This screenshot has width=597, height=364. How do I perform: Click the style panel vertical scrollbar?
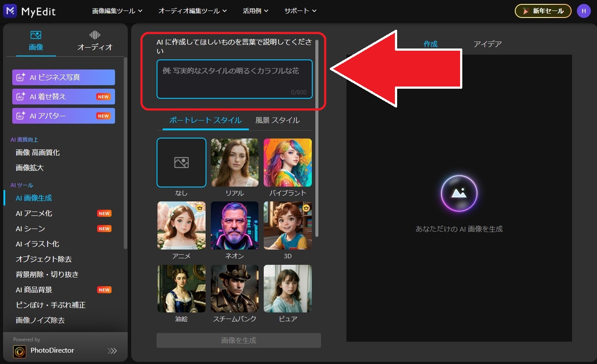[x=317, y=138]
